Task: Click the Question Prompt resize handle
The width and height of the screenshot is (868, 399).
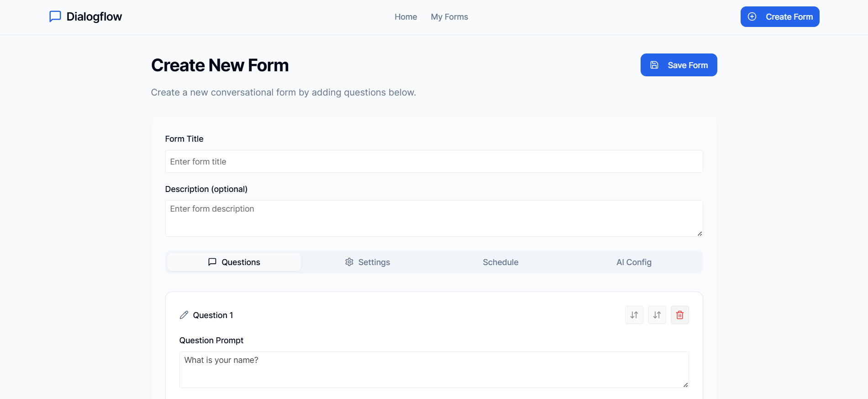Action: pyautogui.click(x=685, y=385)
